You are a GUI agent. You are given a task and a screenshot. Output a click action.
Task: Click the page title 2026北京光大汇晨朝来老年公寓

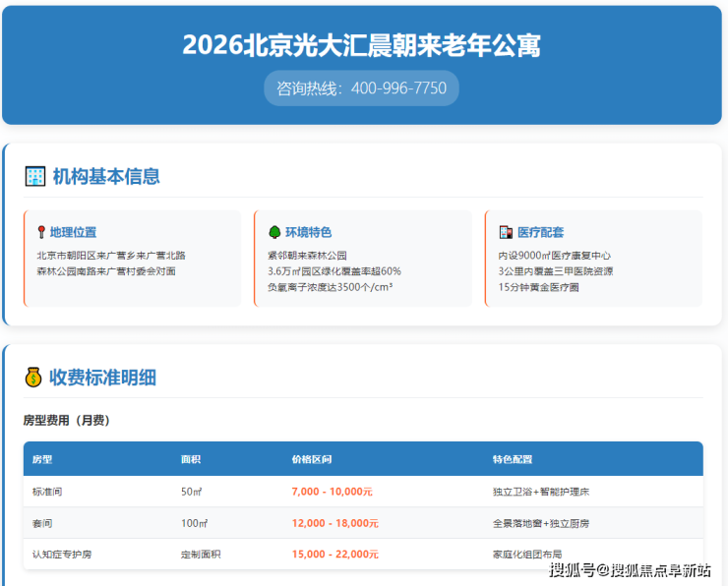pos(361,45)
